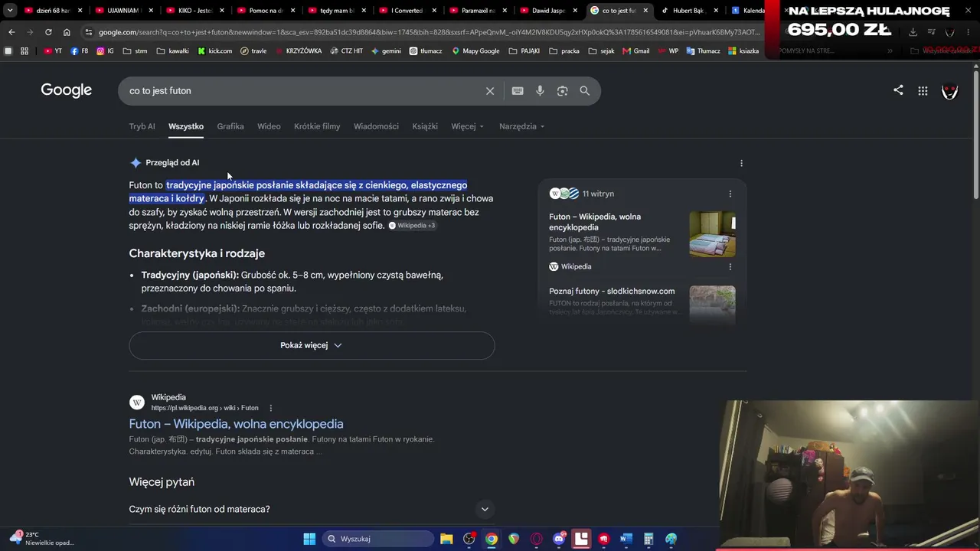This screenshot has height=551, width=980.
Task: Switch to the Tryb AI tab
Action: (142, 126)
